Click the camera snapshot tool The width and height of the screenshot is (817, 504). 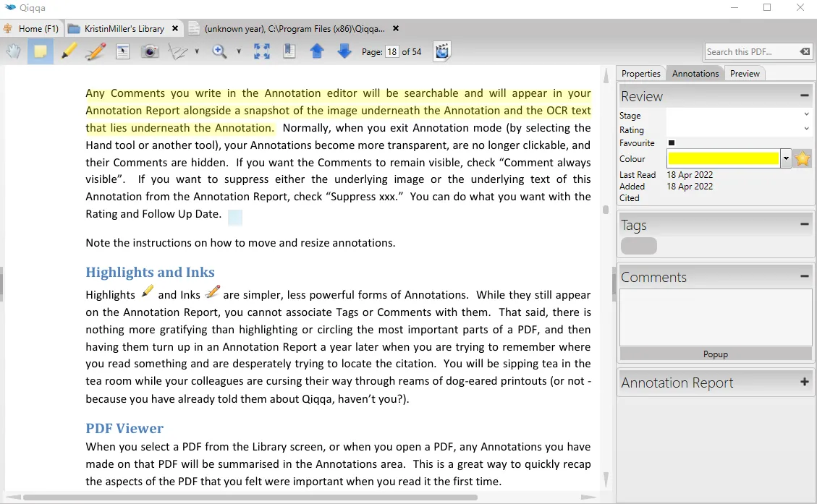(x=150, y=51)
